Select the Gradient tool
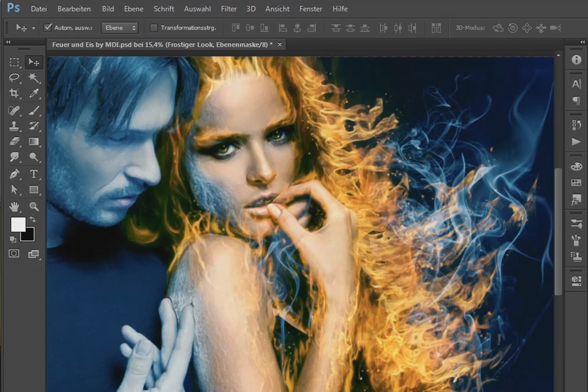 tap(34, 142)
